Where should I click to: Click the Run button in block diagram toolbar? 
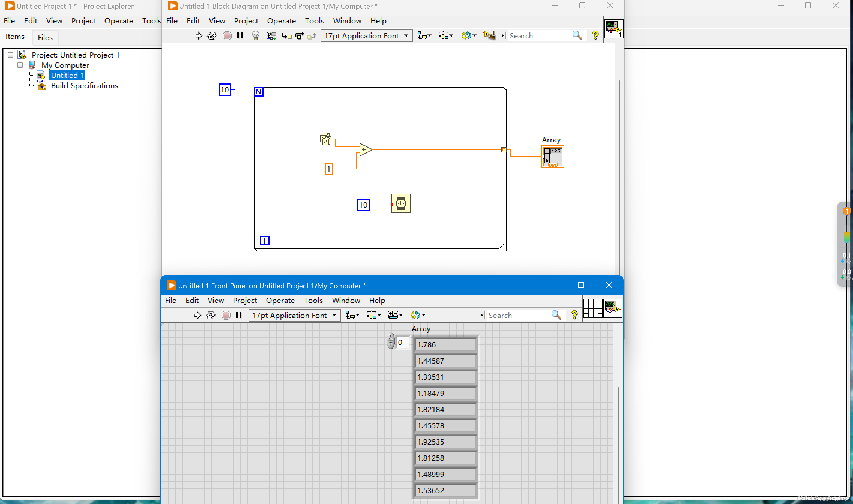point(198,35)
